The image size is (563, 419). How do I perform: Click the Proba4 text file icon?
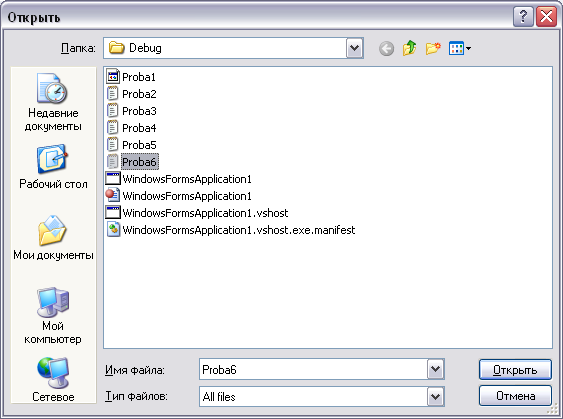(113, 127)
